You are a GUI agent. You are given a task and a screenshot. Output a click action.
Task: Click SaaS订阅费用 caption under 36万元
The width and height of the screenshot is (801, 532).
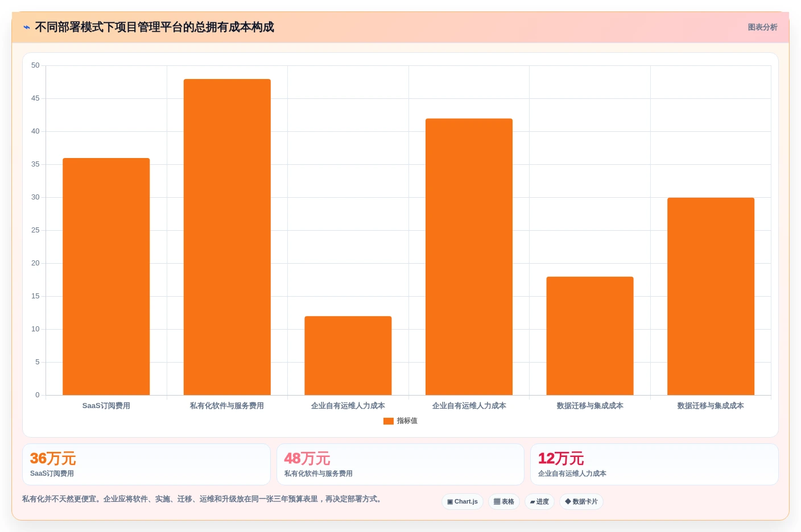tap(52, 473)
